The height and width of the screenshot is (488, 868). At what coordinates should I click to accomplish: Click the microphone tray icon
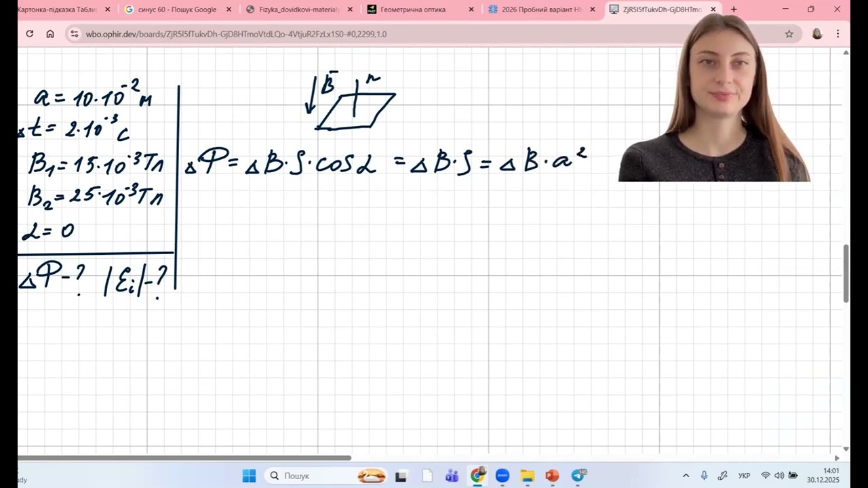[704, 476]
